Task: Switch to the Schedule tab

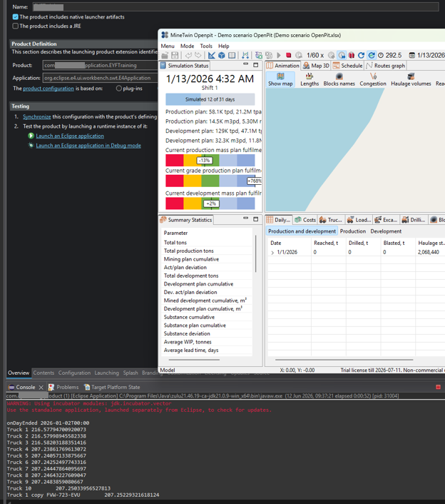Action: coord(348,66)
